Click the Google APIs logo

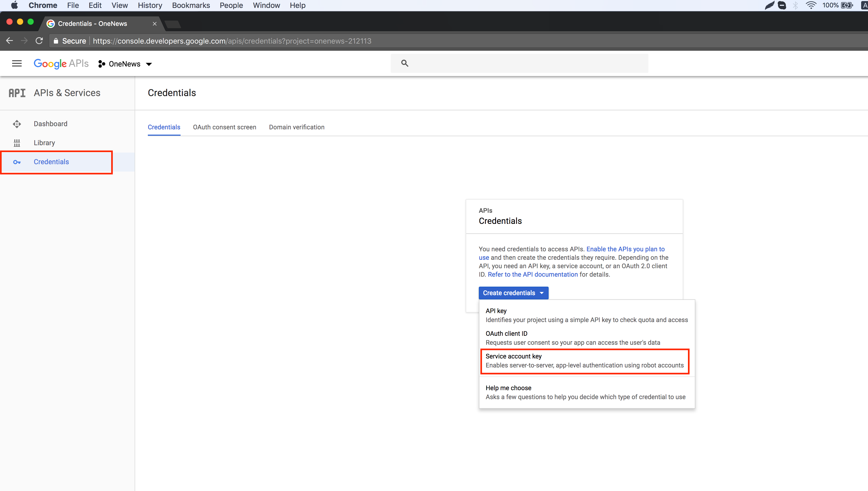tap(61, 63)
